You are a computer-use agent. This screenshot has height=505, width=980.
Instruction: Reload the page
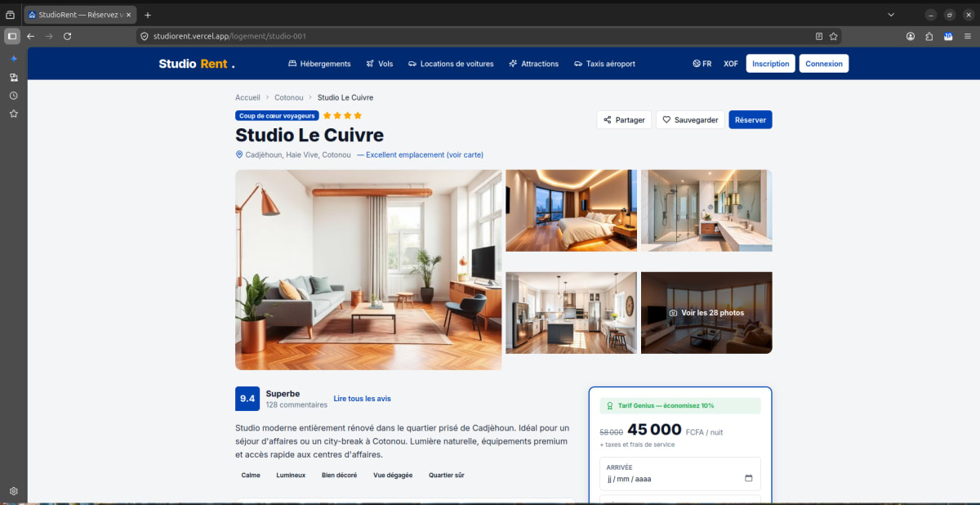pyautogui.click(x=68, y=36)
